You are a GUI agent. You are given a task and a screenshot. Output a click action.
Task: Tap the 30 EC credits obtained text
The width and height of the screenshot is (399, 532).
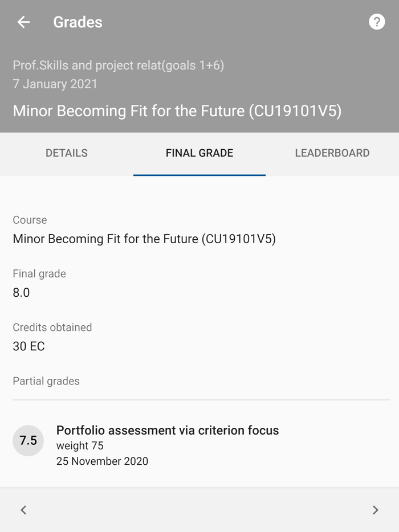pyautogui.click(x=28, y=346)
